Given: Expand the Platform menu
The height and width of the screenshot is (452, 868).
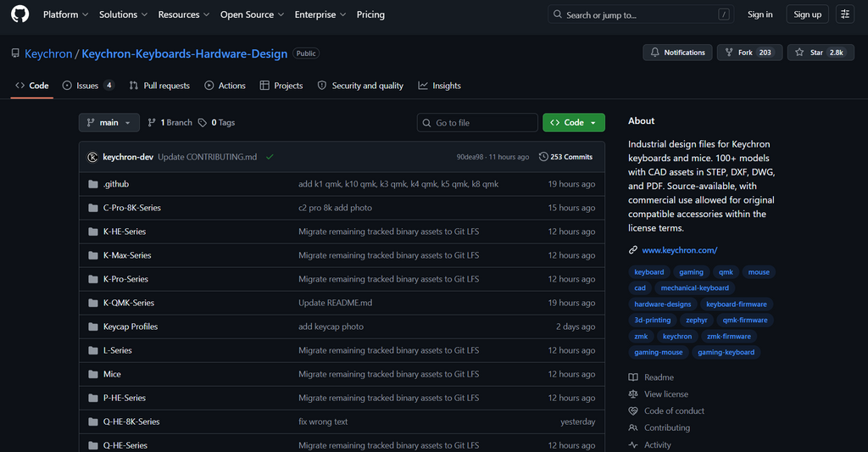Looking at the screenshot, I should 65,14.
